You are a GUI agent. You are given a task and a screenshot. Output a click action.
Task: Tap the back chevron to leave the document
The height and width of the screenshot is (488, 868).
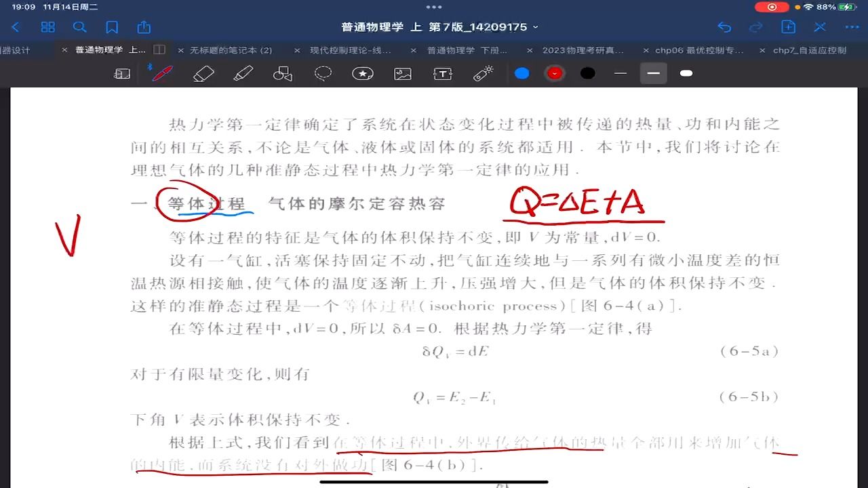[16, 27]
